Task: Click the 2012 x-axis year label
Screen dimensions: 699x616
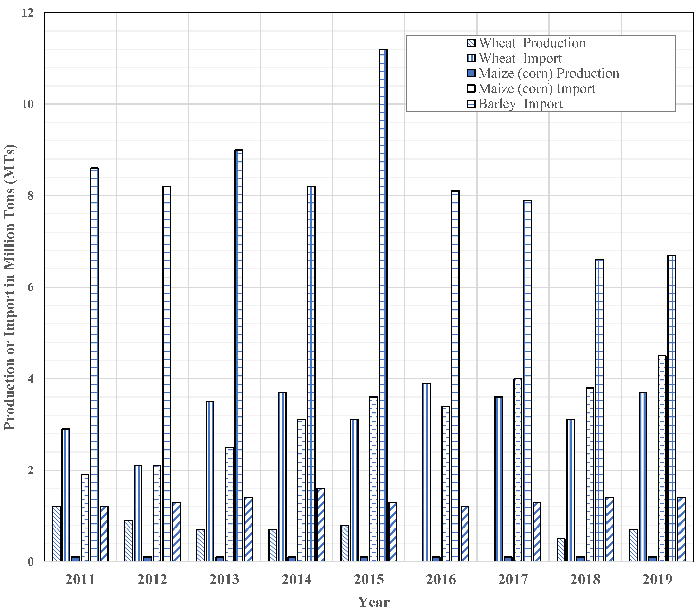Action: point(152,579)
